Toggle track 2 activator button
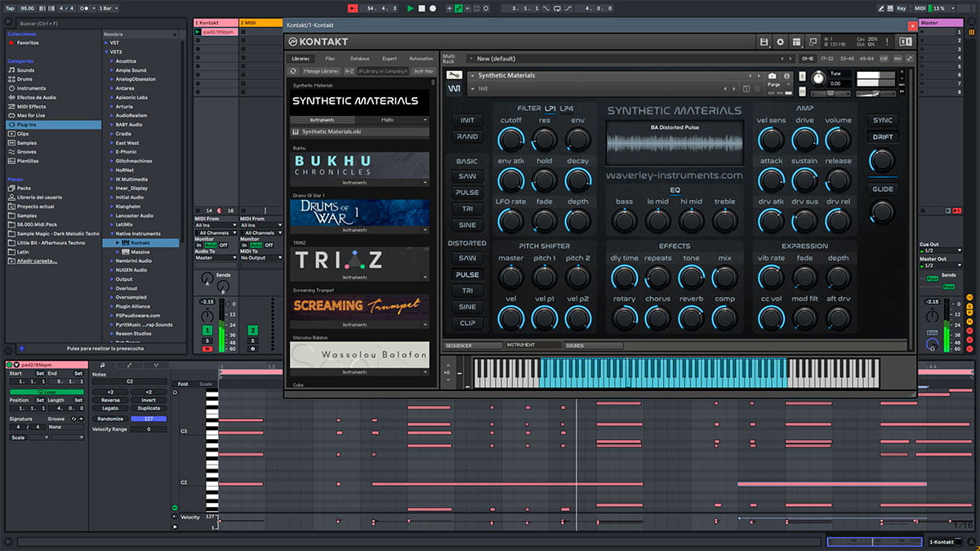Viewport: 980px width, 551px height. point(252,331)
